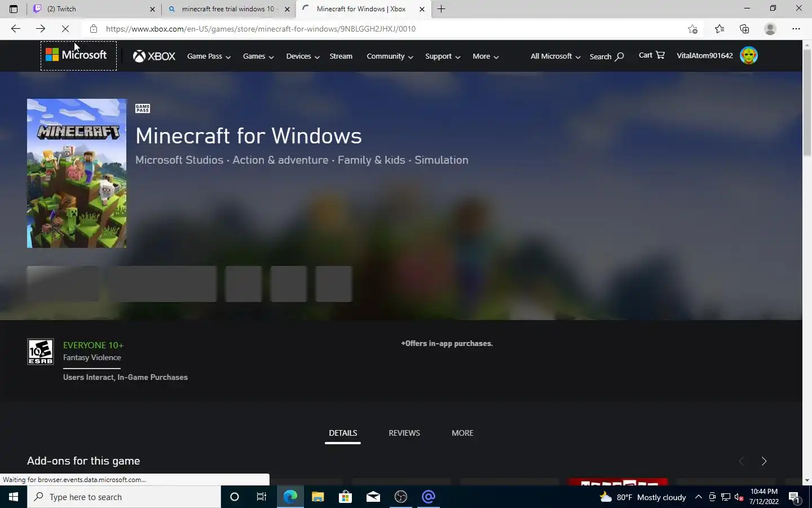The image size is (812, 508).
Task: Select the MORE tab
Action: (x=462, y=433)
